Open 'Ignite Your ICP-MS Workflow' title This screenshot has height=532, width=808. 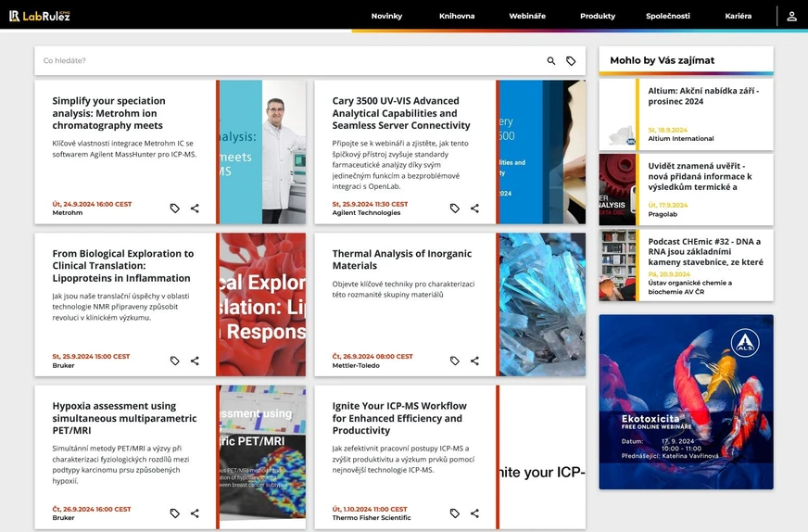click(x=399, y=418)
